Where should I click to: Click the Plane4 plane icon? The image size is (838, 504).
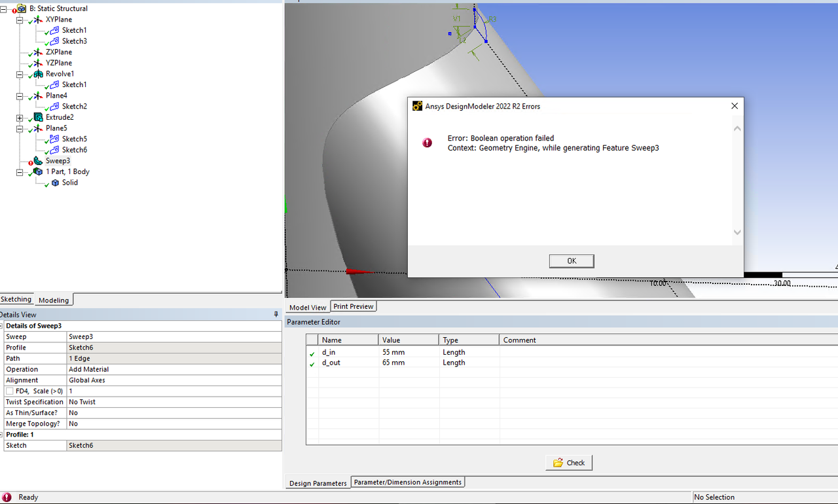[39, 96]
